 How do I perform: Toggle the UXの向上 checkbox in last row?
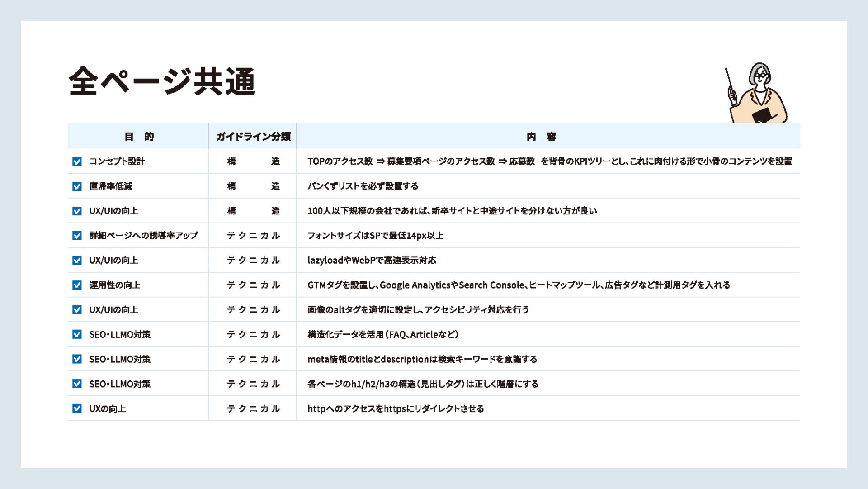point(77,408)
